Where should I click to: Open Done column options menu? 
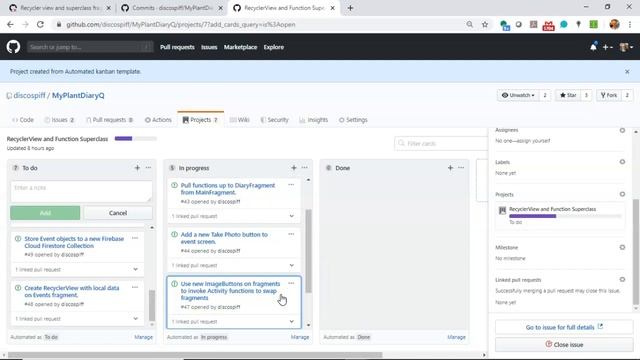461,168
